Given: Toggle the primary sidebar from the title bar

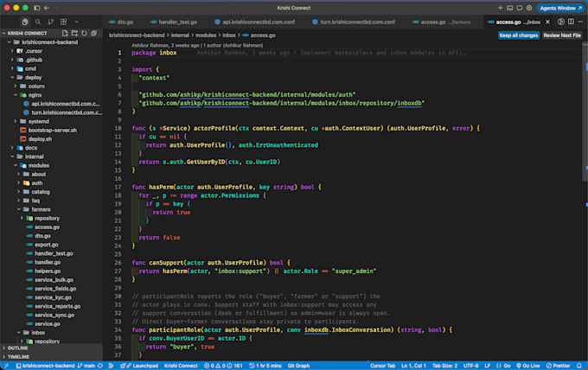Looking at the screenshot, I should coord(36,8).
